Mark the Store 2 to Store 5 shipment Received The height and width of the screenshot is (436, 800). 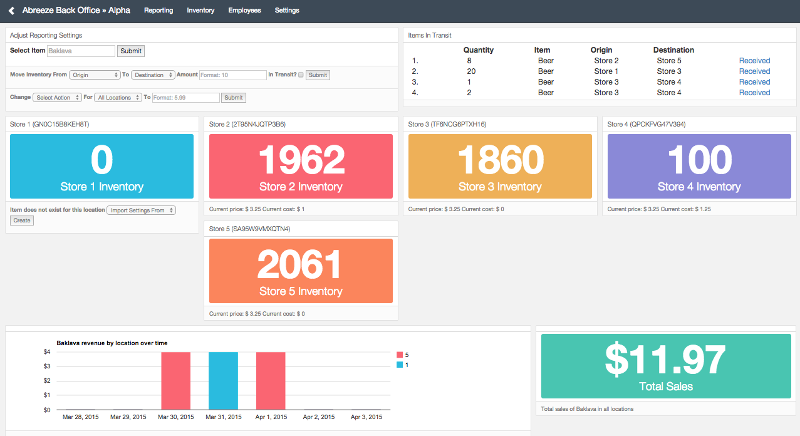tap(754, 60)
